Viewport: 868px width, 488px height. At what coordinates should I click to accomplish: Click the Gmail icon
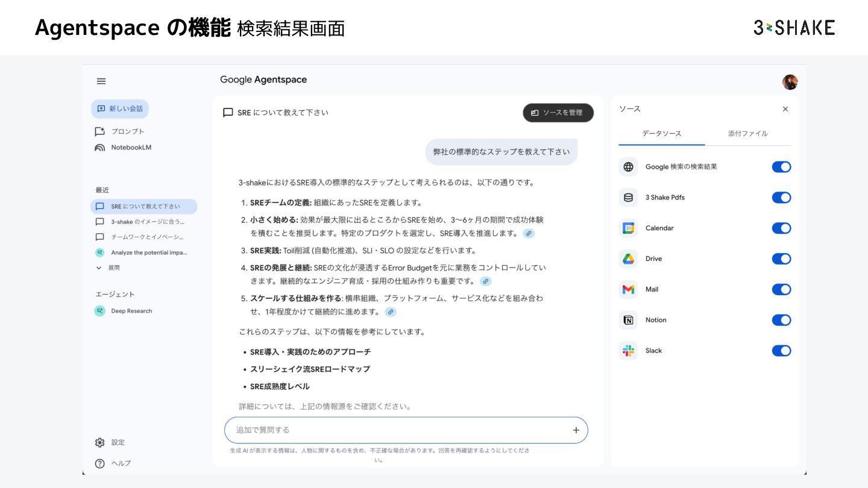[628, 290]
